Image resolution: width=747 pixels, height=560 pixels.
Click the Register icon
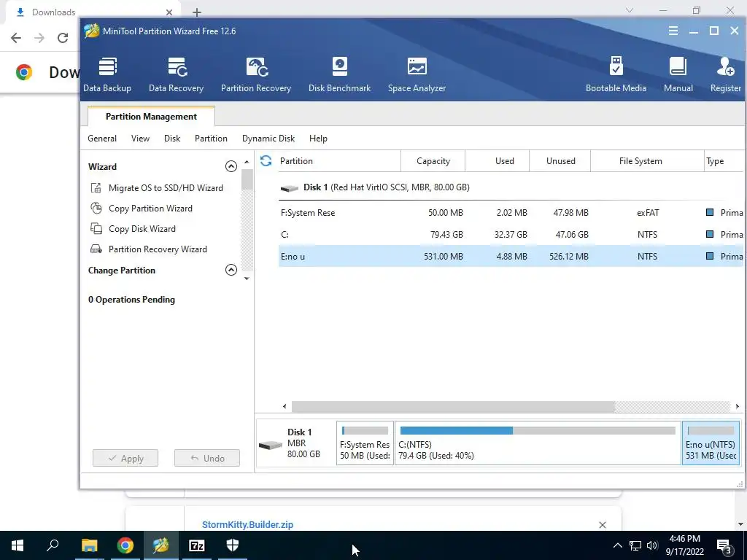tap(726, 67)
